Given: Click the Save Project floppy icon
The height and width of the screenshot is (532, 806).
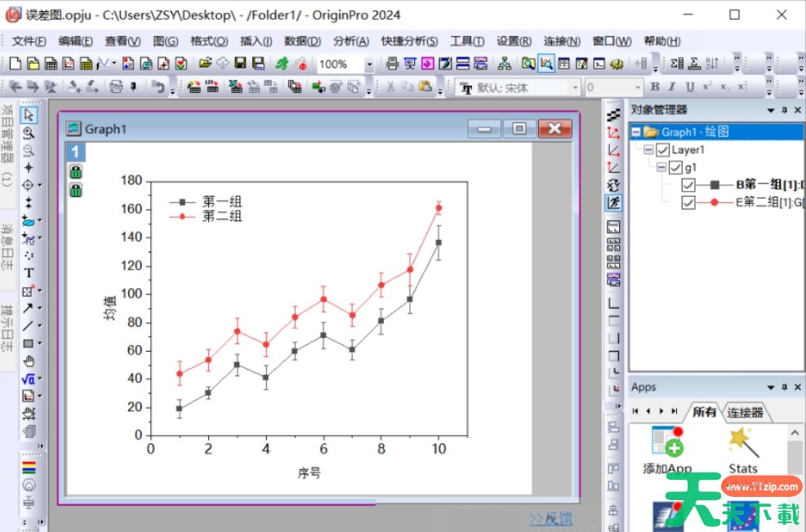Looking at the screenshot, I should [240, 64].
